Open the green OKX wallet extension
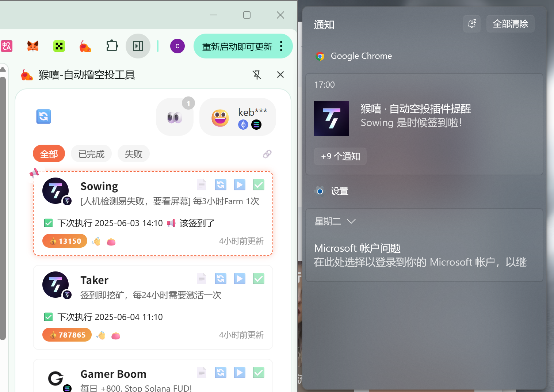Screen dimensions: 554x392 point(59,46)
